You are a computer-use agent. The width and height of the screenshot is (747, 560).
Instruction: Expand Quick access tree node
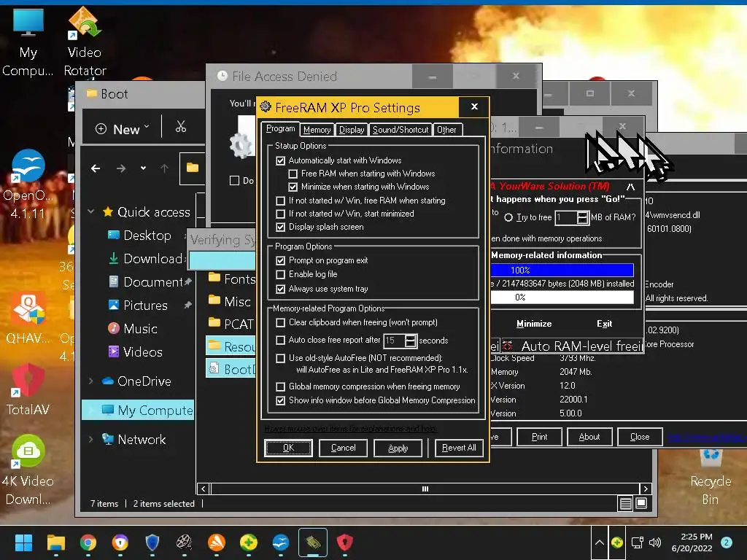click(91, 212)
